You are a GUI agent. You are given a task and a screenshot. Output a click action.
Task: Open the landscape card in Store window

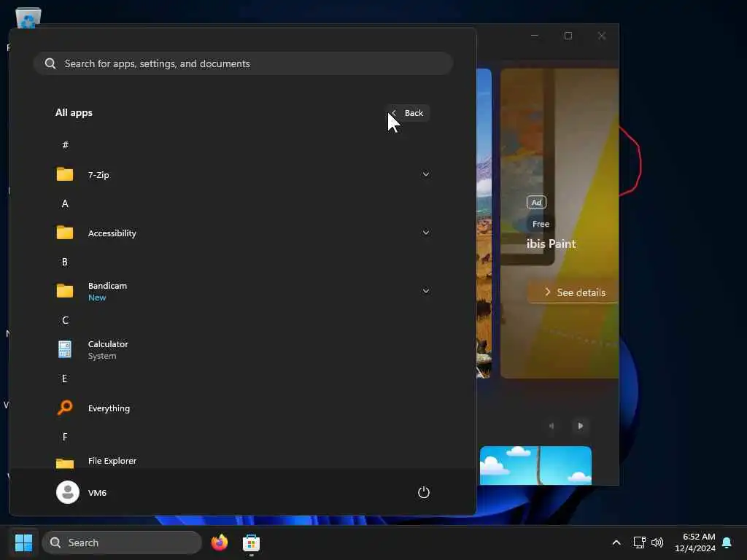[484, 223]
